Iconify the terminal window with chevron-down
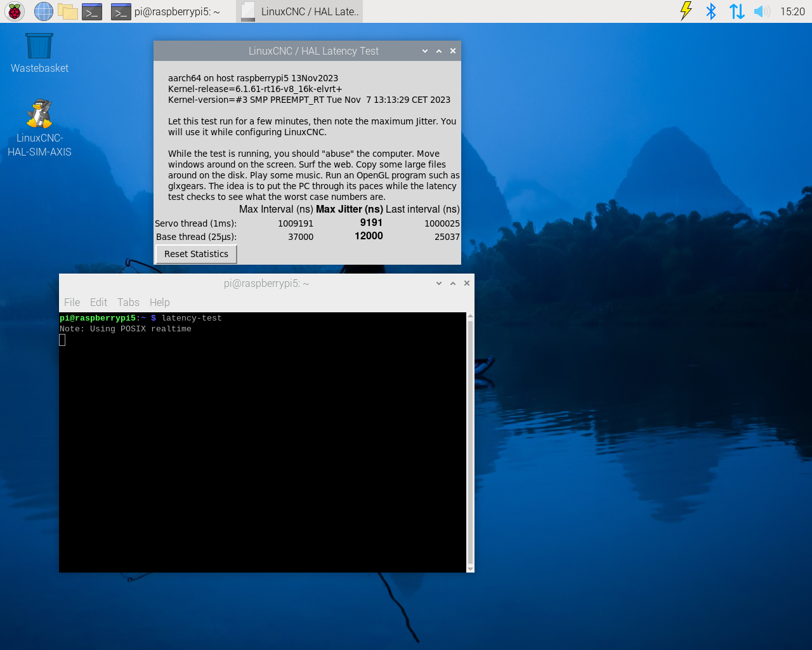 point(439,283)
